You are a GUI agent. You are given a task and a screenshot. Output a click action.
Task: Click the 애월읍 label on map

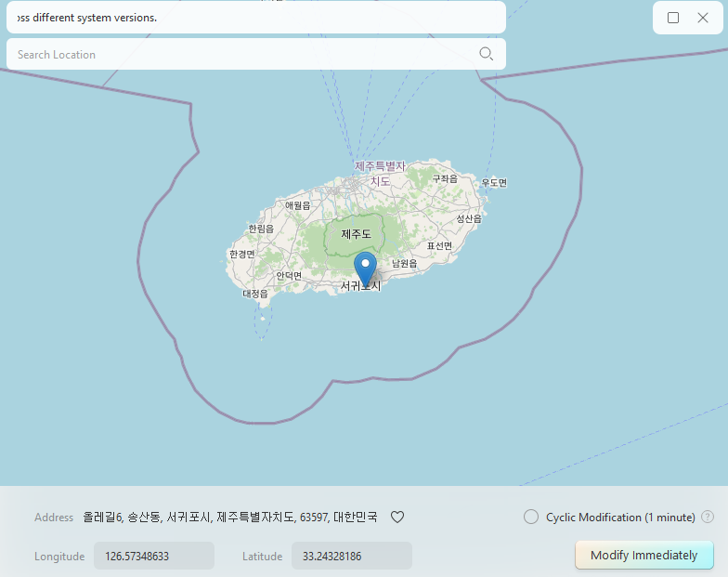pos(297,205)
